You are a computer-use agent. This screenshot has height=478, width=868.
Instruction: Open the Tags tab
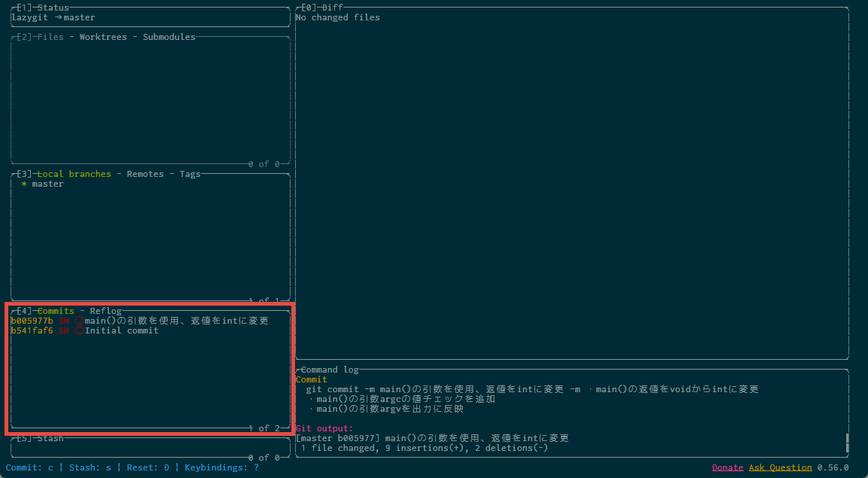click(x=190, y=174)
